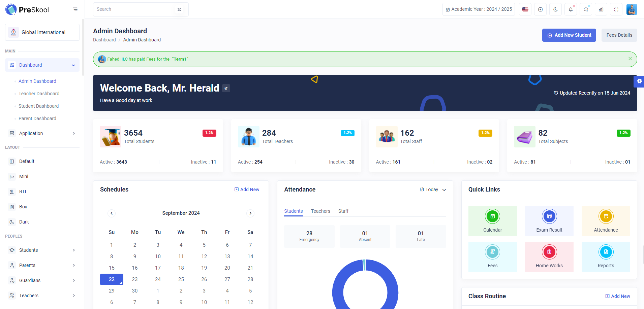The image size is (644, 309).
Task: Add New class routine
Action: [x=618, y=296]
